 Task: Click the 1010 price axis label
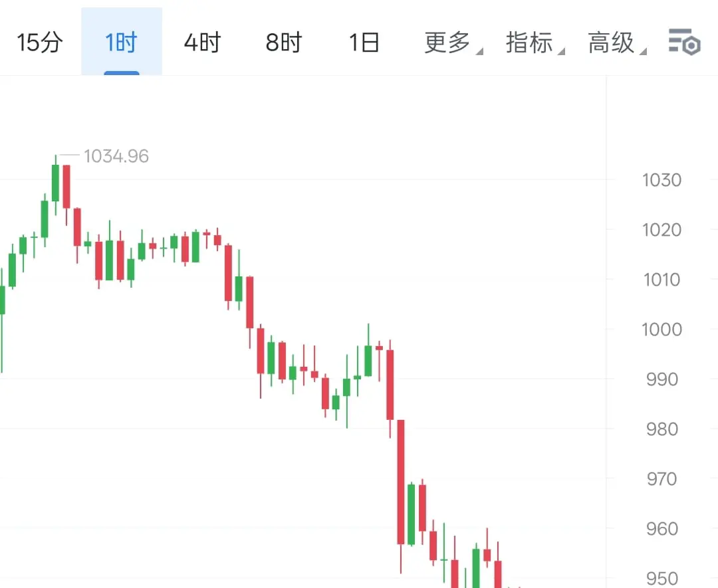point(661,280)
